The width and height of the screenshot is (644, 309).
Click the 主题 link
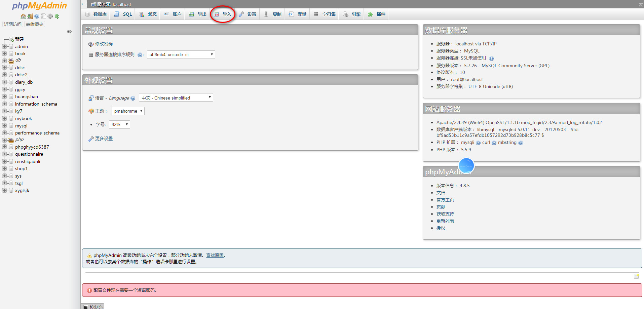pos(100,111)
